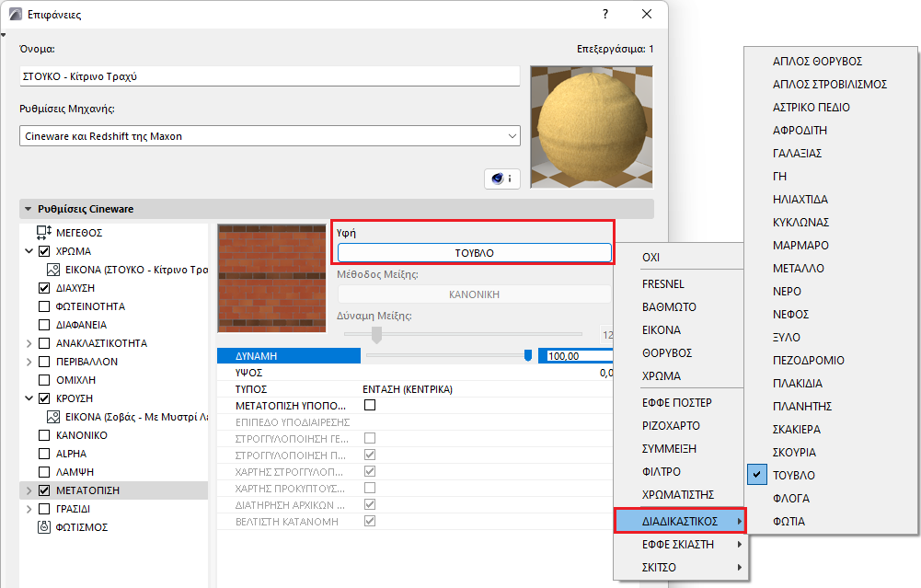Click the brick texture preview thumbnail
This screenshot has width=921, height=588.
pyautogui.click(x=272, y=278)
